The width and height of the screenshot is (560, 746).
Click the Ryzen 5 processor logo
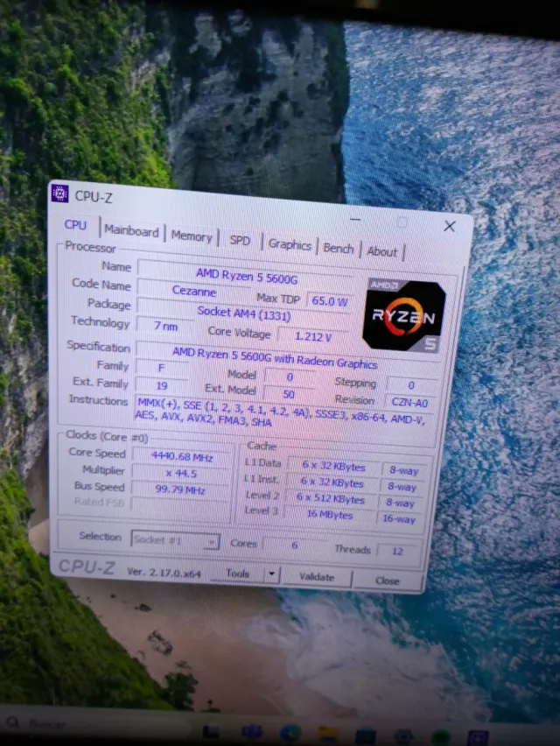point(404,315)
